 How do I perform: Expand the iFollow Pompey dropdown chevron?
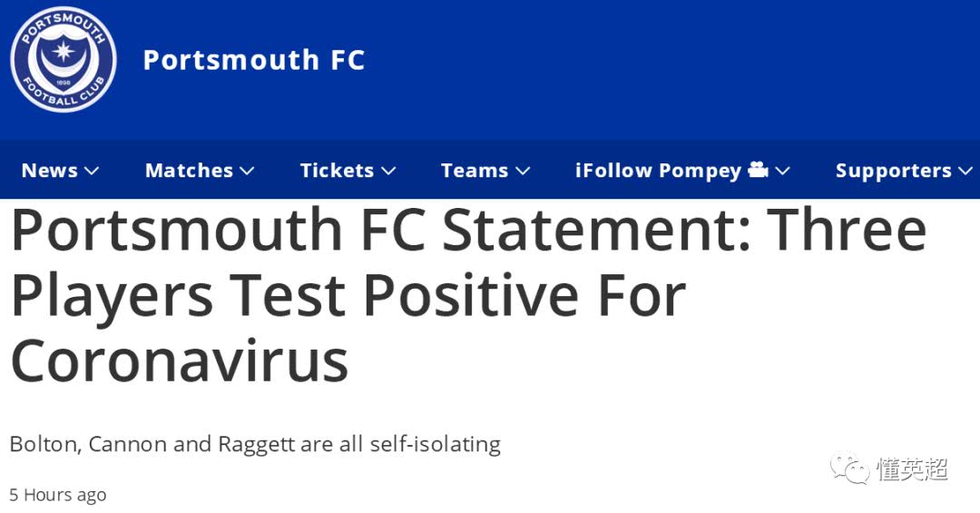click(782, 171)
